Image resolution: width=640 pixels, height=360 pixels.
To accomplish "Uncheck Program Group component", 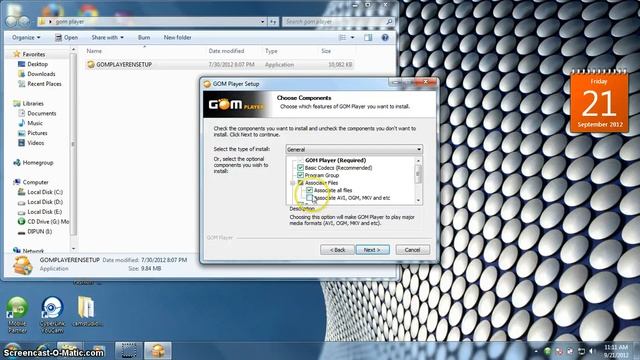I will pos(300,175).
